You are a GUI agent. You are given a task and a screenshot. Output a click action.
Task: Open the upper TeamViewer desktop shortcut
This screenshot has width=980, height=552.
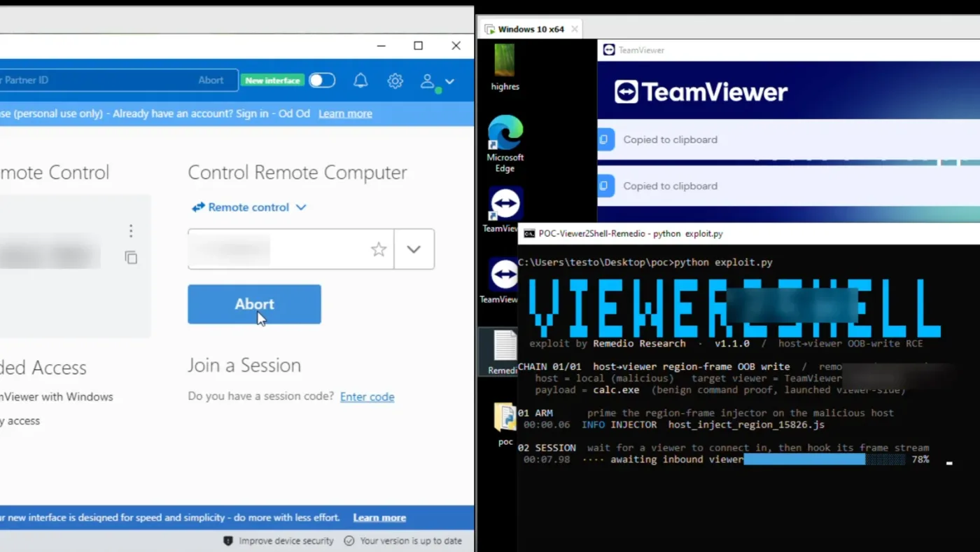tap(503, 209)
